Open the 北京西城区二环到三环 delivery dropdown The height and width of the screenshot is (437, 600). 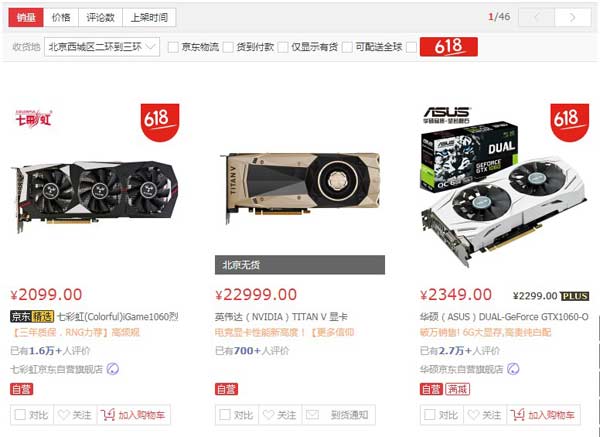pyautogui.click(x=102, y=47)
